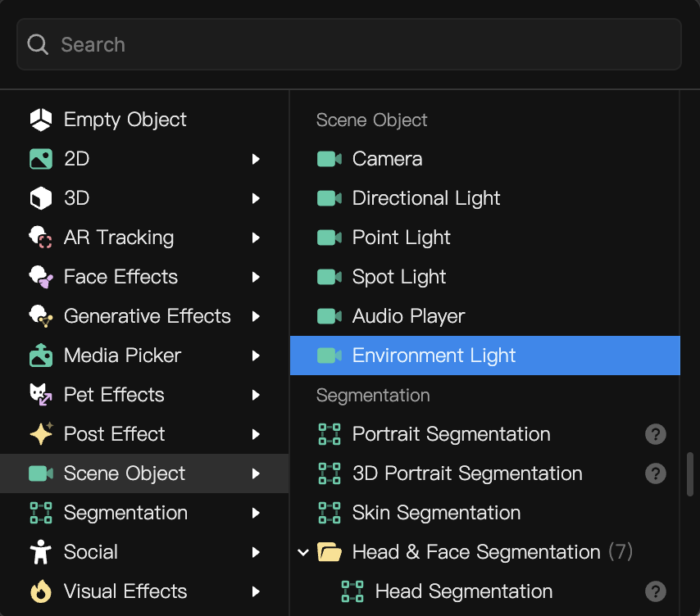Image resolution: width=700 pixels, height=616 pixels.
Task: Add a Point Light object
Action: point(484,238)
